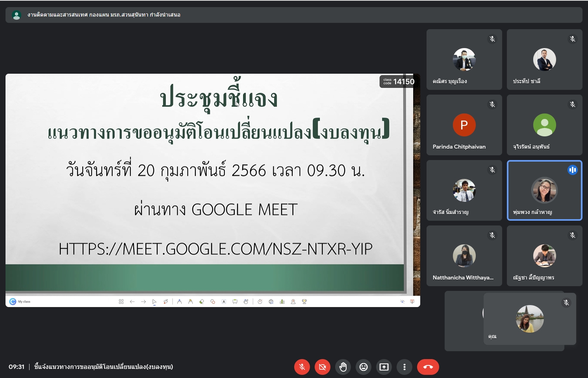Select the Natthanicha Witthaya participant tile

[464, 256]
